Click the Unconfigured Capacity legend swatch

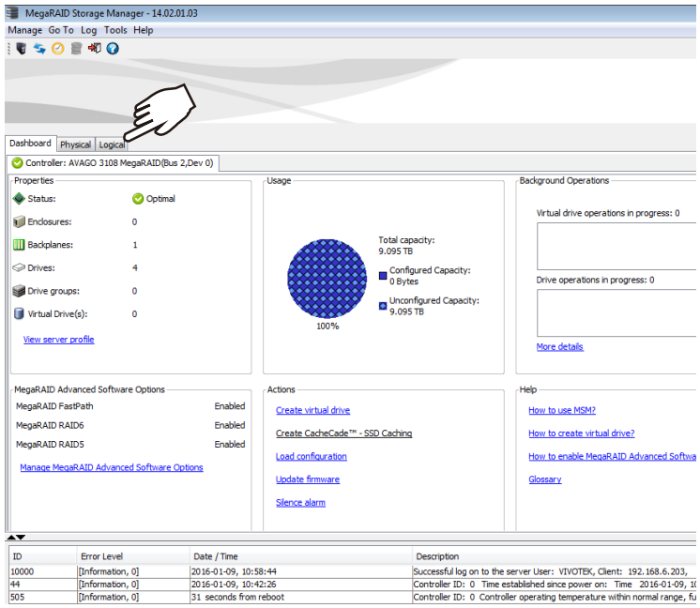click(x=383, y=306)
